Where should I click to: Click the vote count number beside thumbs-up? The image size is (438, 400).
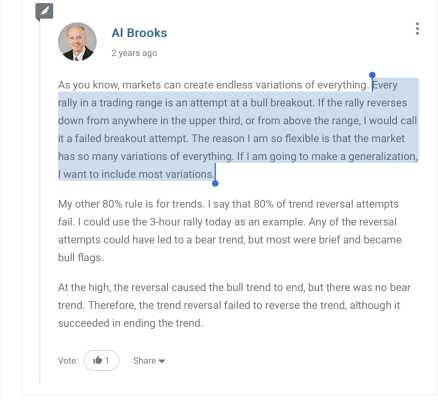click(107, 361)
